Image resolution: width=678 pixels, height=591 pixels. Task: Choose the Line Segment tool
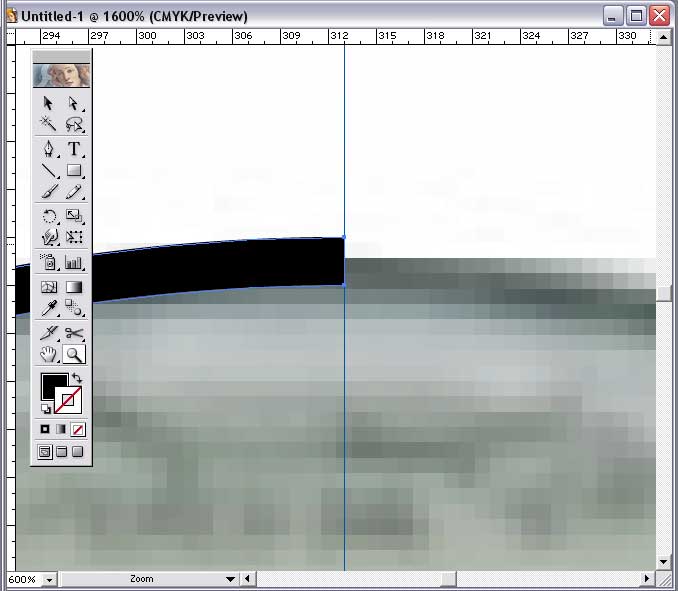coord(48,170)
